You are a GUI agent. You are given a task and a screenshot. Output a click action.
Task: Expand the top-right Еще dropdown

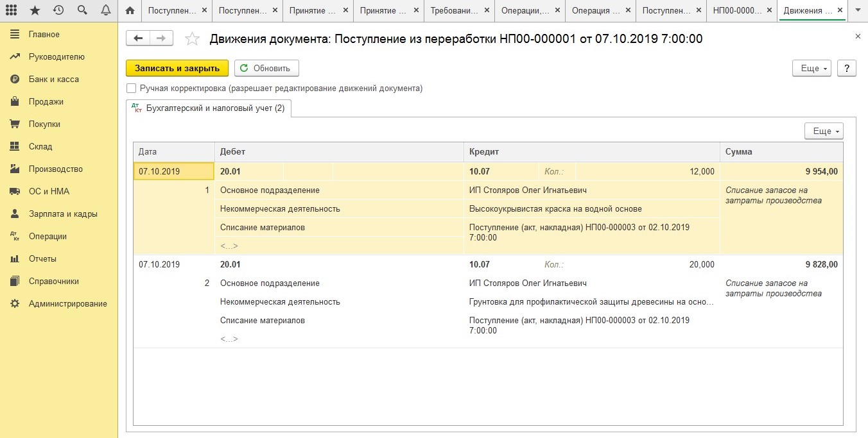pos(812,69)
